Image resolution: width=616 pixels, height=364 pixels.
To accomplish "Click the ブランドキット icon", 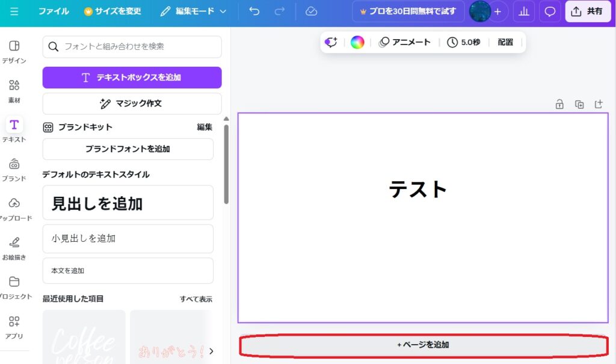I will (48, 128).
